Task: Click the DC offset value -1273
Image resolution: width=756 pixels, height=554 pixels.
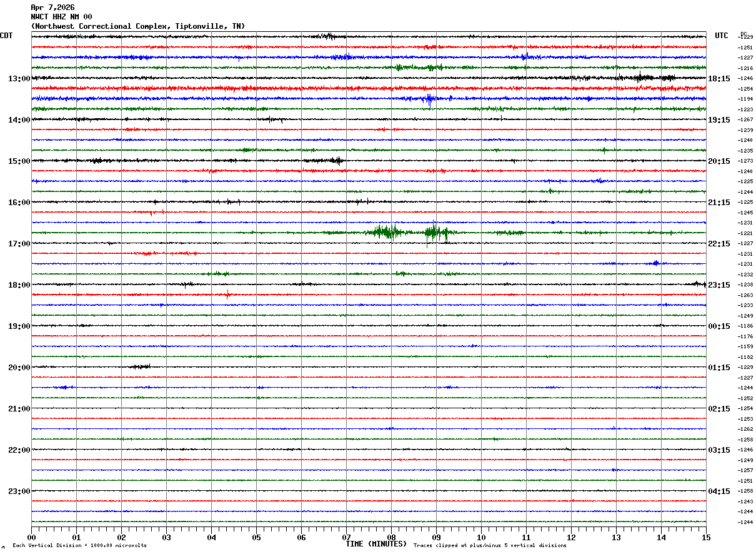Action: [745, 161]
